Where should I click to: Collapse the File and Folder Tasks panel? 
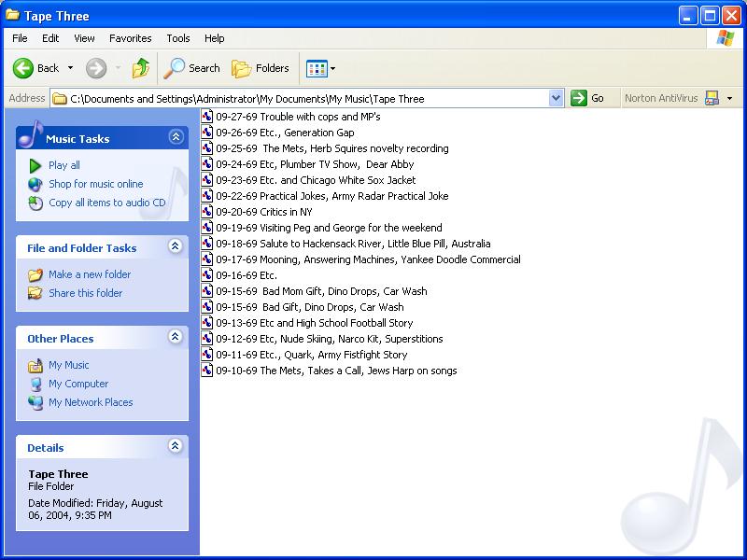[x=176, y=247]
